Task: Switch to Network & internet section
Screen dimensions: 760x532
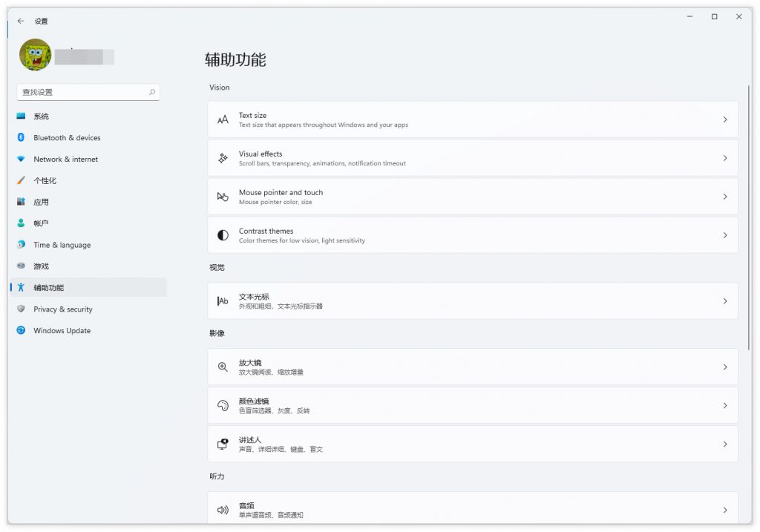Action: pos(65,160)
